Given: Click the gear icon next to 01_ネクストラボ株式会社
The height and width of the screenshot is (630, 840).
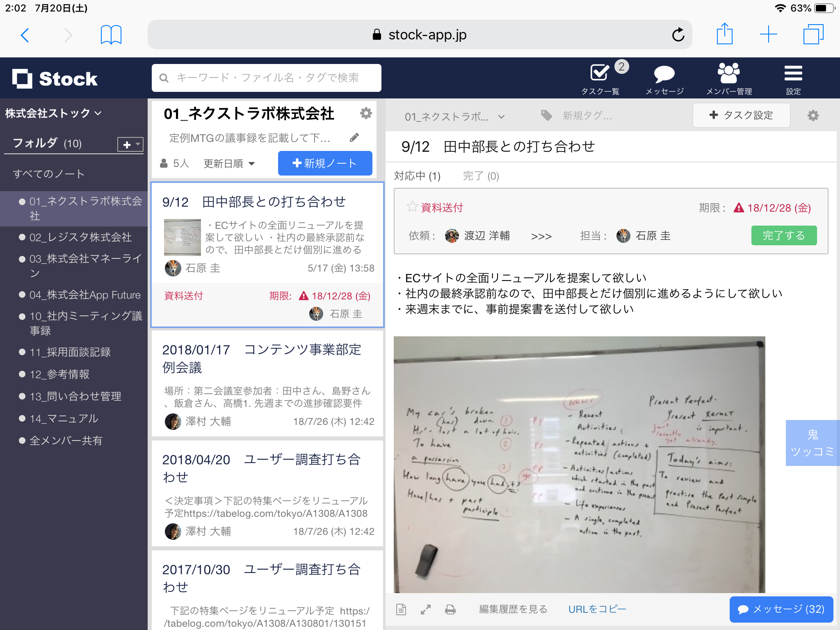Looking at the screenshot, I should click(x=366, y=114).
